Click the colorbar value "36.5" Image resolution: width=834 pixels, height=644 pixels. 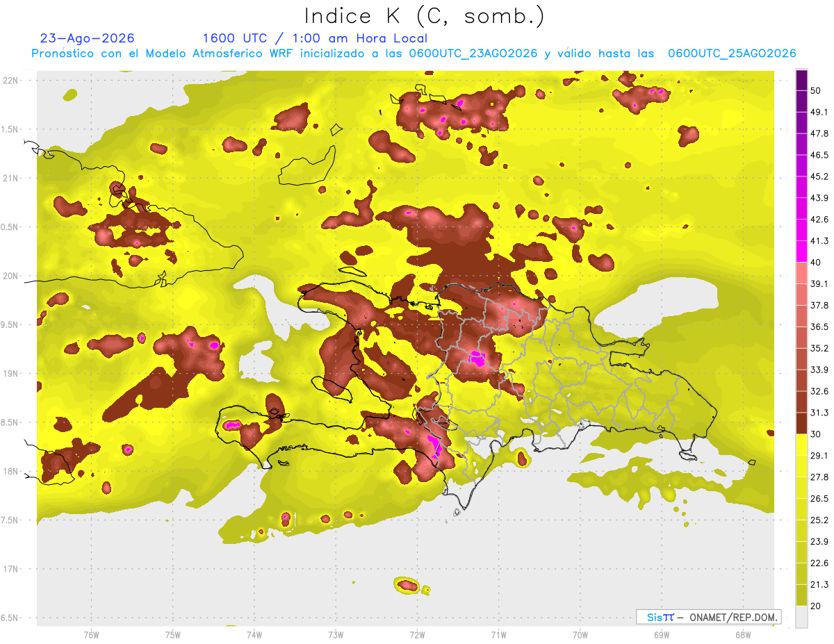coord(820,327)
